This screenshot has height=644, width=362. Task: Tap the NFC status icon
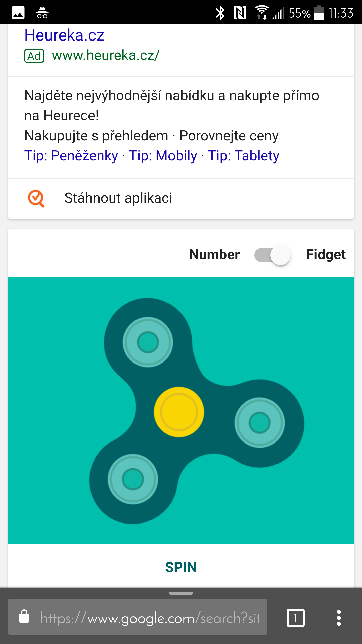tap(240, 13)
